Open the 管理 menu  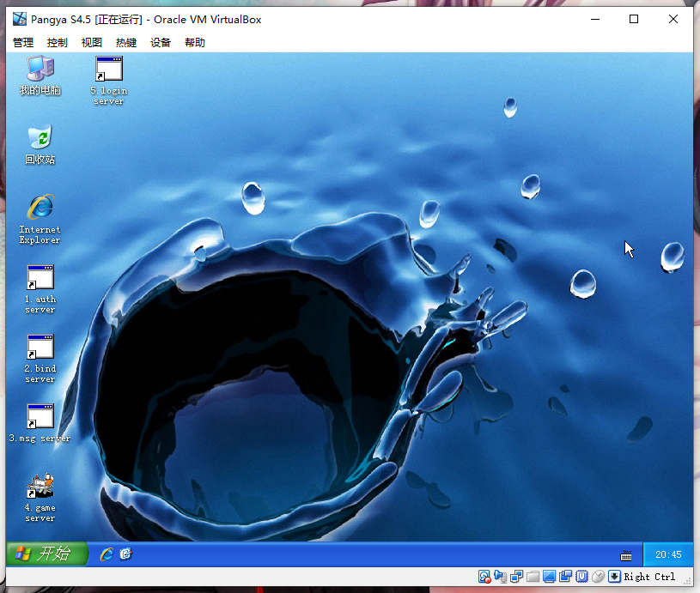23,42
